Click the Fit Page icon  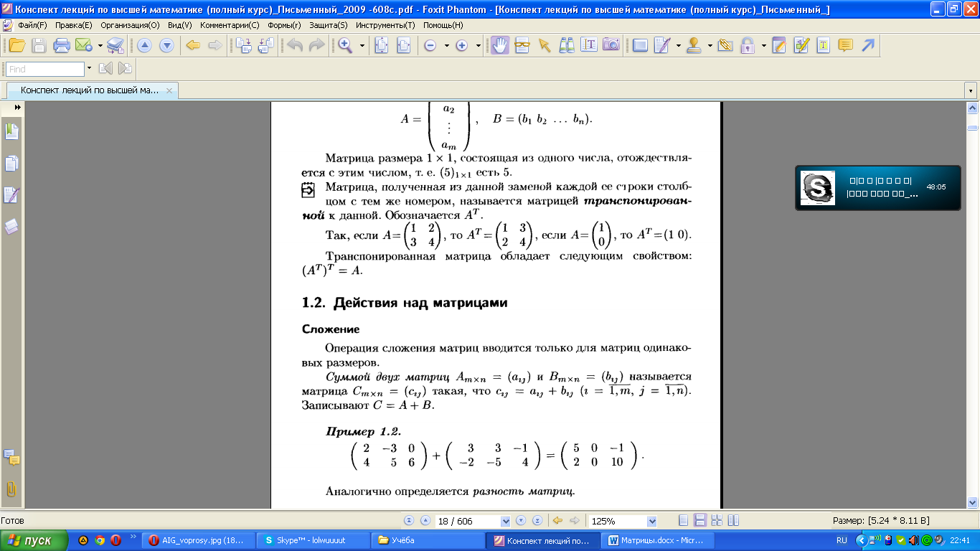pyautogui.click(x=381, y=45)
